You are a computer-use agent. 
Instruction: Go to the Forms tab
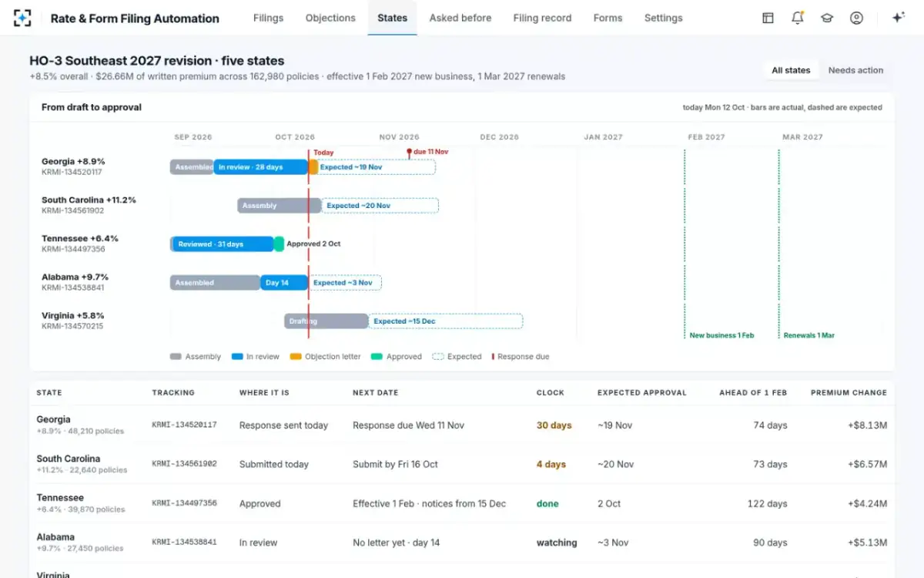coord(608,18)
